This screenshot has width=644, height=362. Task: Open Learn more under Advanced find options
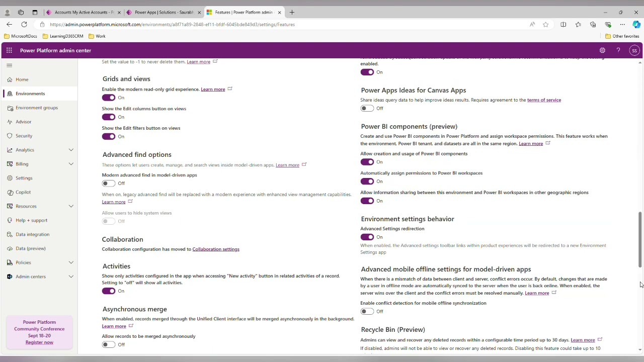tap(287, 165)
